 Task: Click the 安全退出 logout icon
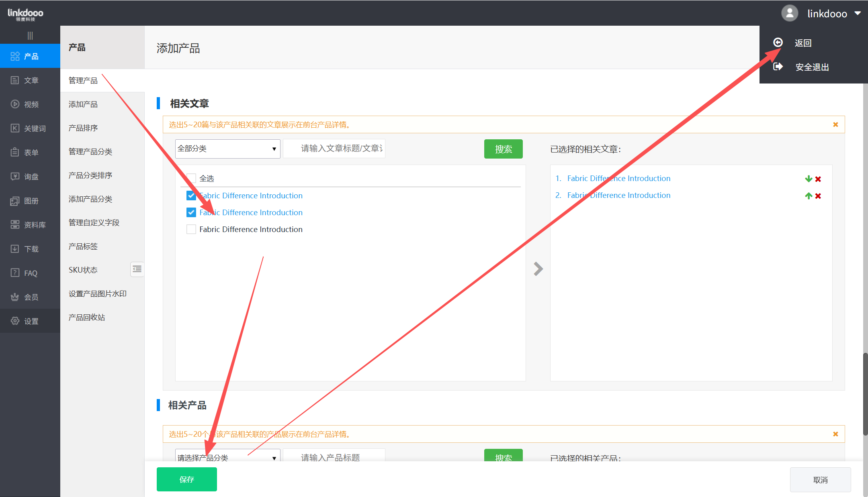point(778,67)
